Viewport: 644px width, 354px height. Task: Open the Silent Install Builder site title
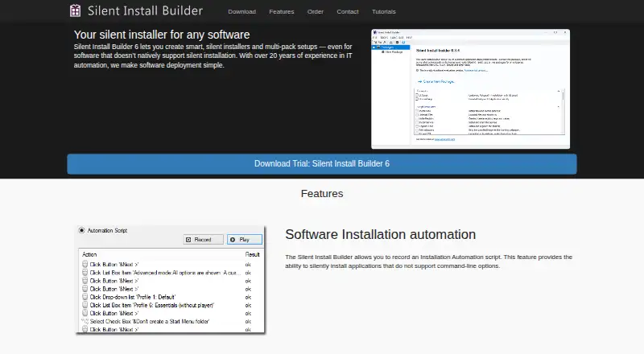pos(145,10)
